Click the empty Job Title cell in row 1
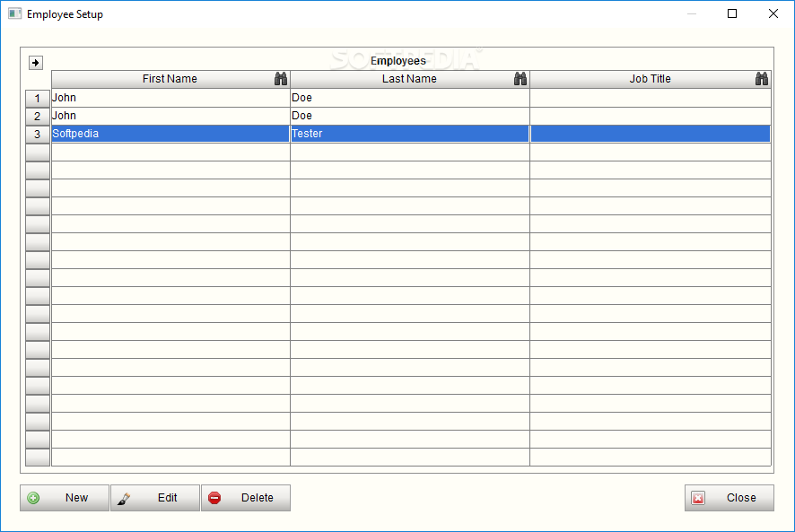This screenshot has height=532, width=795. 651,98
